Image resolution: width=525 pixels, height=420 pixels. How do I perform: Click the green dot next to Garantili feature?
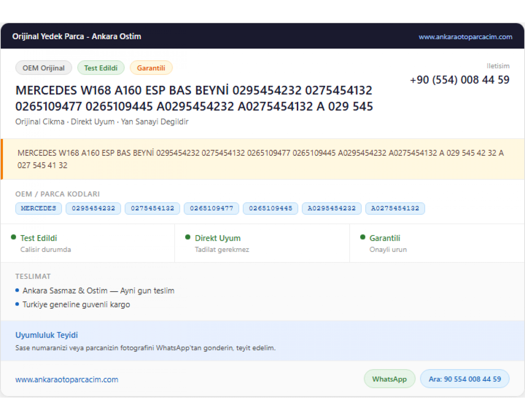tap(363, 237)
